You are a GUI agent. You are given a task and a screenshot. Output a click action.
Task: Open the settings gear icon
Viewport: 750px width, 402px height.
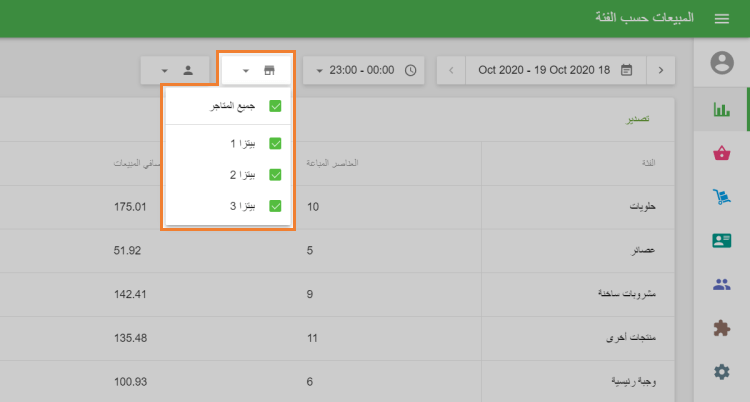tap(721, 372)
